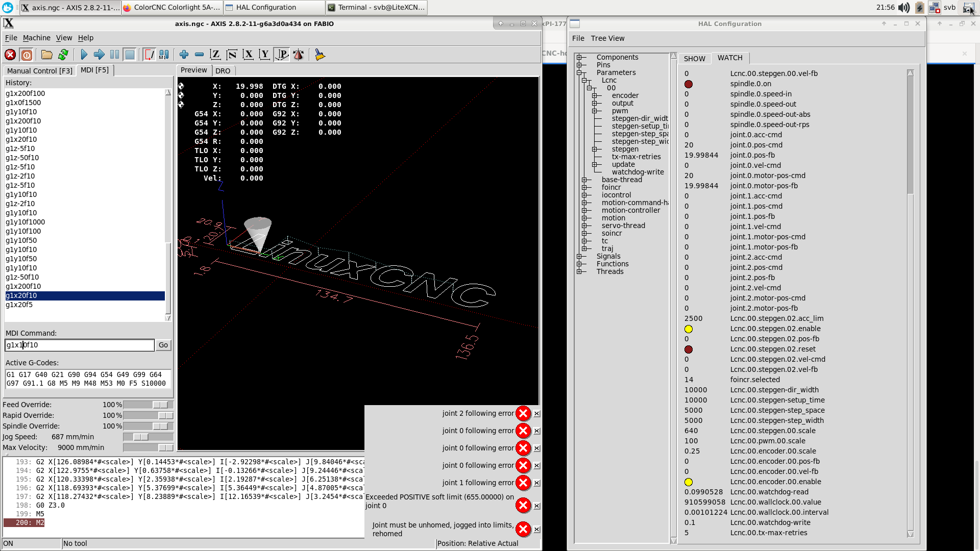Toggle skip lines with slash
This screenshot has width=980, height=551.
(149, 55)
